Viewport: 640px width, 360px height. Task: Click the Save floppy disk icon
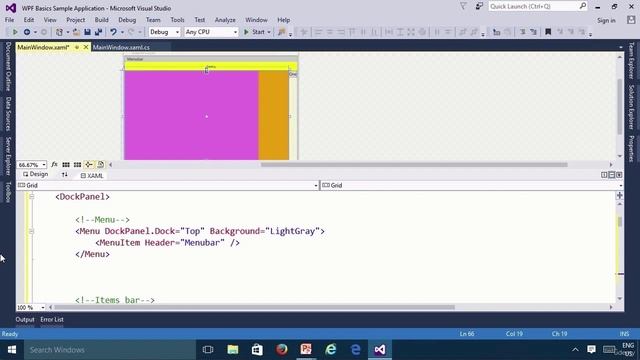pyautogui.click(x=87, y=32)
